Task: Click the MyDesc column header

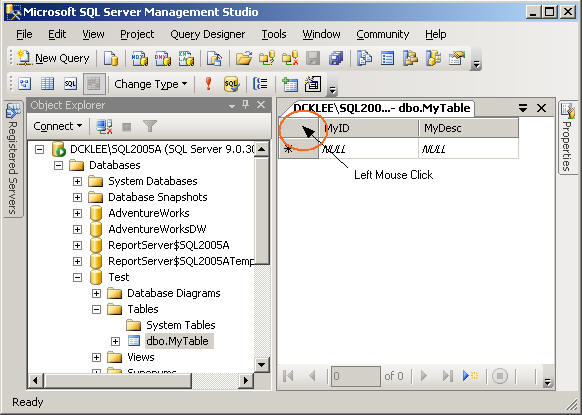Action: [x=468, y=128]
